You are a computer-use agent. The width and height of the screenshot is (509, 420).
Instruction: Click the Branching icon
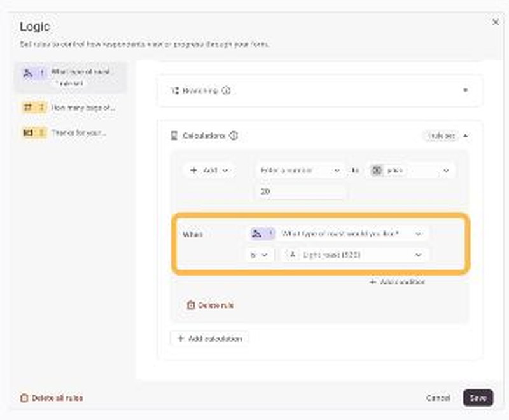click(174, 90)
